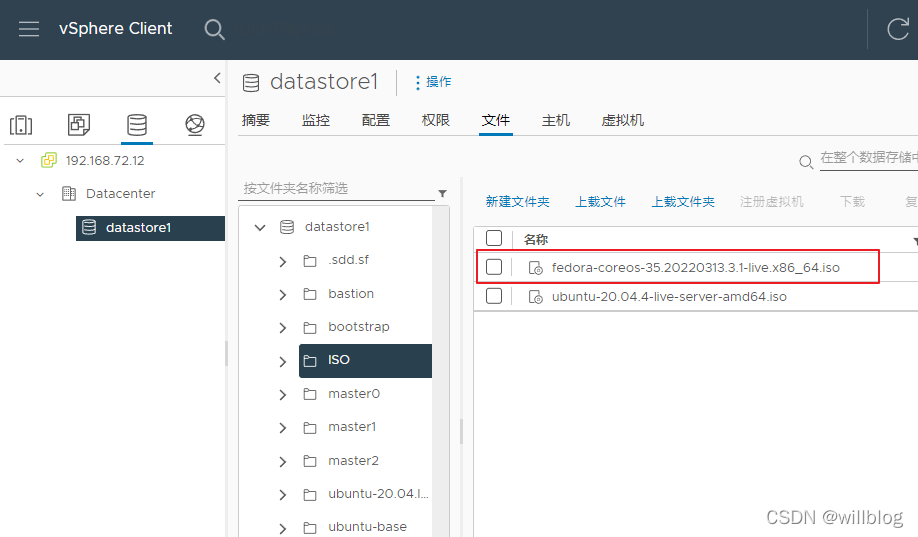918x537 pixels.
Task: Click 上载文件夹 (Upload Folder)
Action: pyautogui.click(x=683, y=202)
